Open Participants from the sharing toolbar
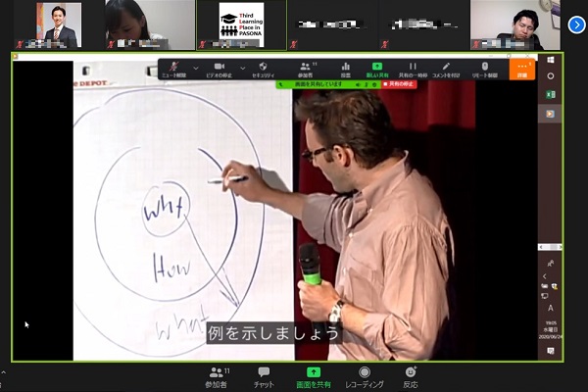Image resolution: width=588 pixels, height=392 pixels. coord(305,69)
